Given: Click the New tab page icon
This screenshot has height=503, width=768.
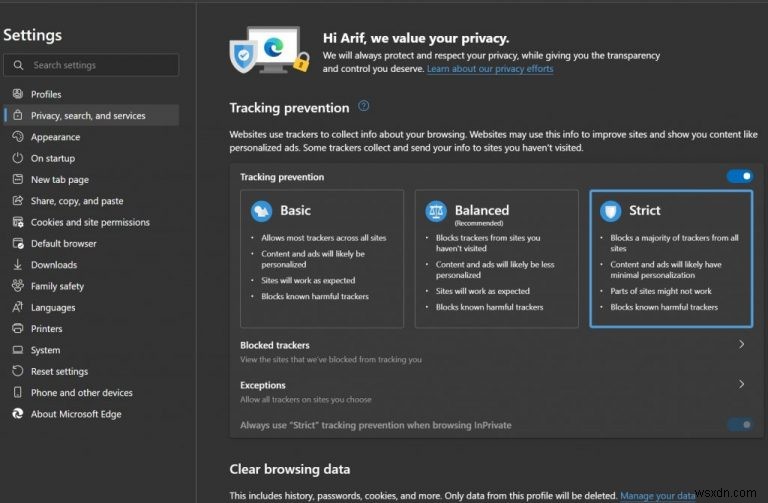Looking at the screenshot, I should coord(18,179).
